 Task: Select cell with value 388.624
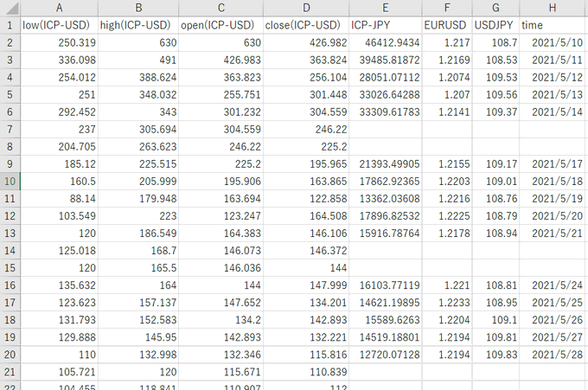(138, 77)
